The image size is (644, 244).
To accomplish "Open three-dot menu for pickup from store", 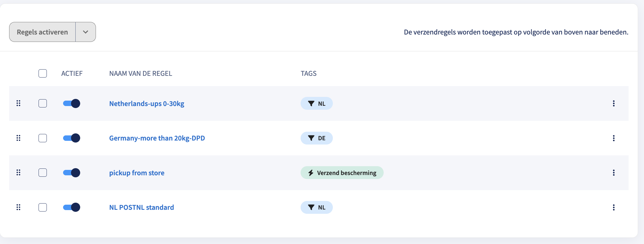I will (x=613, y=173).
